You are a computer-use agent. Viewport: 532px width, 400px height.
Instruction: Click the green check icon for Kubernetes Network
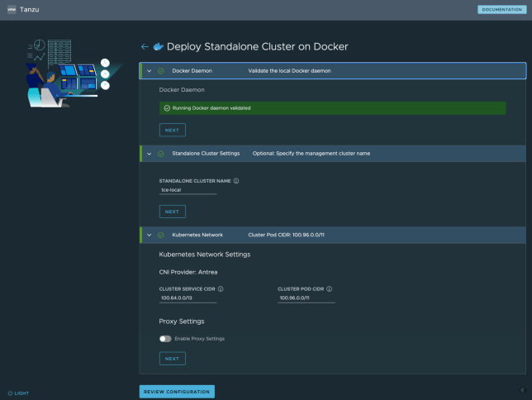point(161,235)
